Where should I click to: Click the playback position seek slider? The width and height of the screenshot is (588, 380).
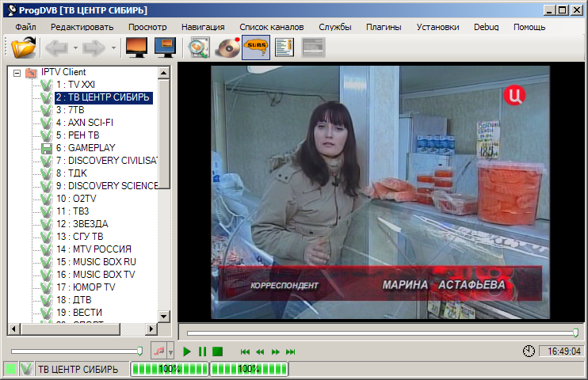point(383,332)
